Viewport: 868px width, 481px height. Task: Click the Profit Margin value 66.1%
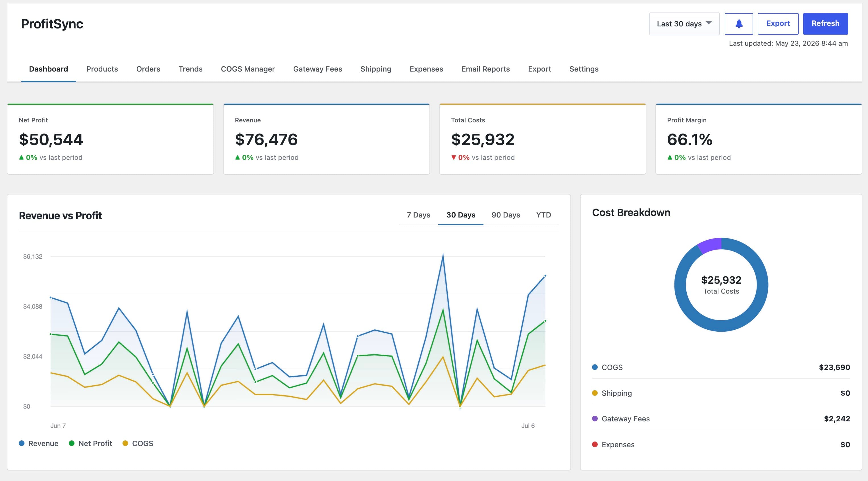(x=690, y=139)
